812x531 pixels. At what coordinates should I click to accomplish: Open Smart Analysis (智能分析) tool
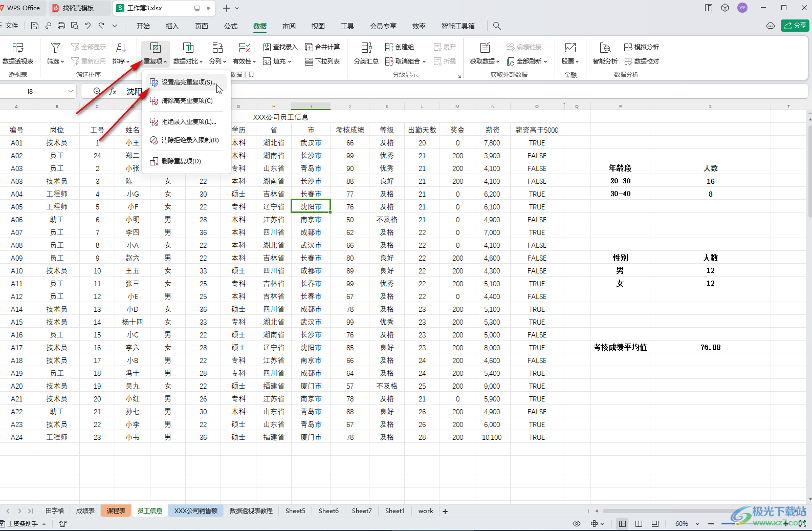pyautogui.click(x=605, y=53)
